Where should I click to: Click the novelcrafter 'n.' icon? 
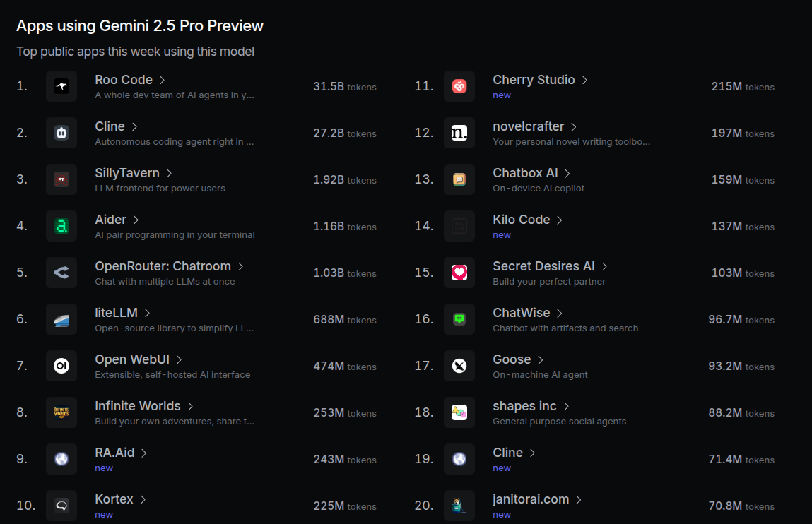click(x=459, y=133)
